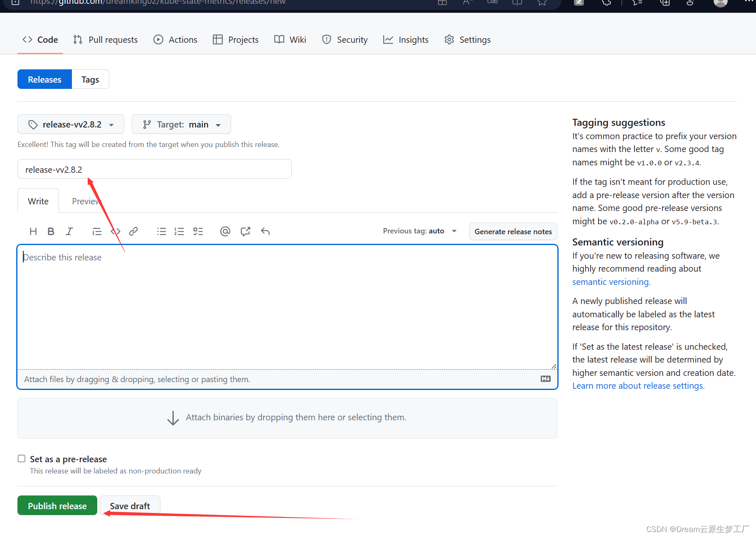756x537 pixels.
Task: Click the Tagging suggestions heading
Action: (618, 123)
